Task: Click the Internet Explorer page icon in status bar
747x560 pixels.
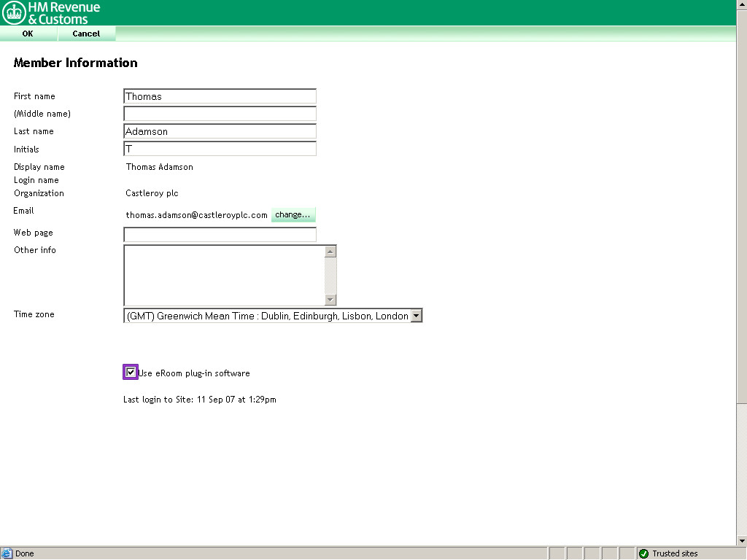Action: click(x=7, y=553)
